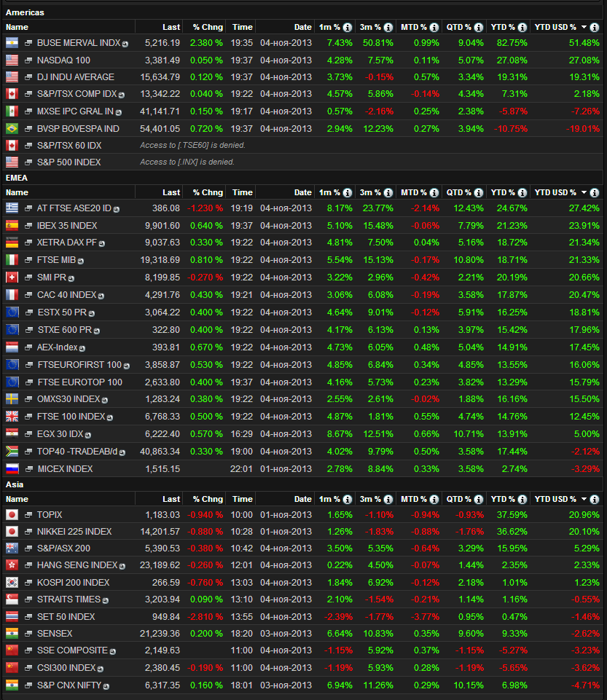The image size is (607, 700).
Task: Click the Hong Kong flag beside HANG SENG INDEX
Action: pos(12,565)
